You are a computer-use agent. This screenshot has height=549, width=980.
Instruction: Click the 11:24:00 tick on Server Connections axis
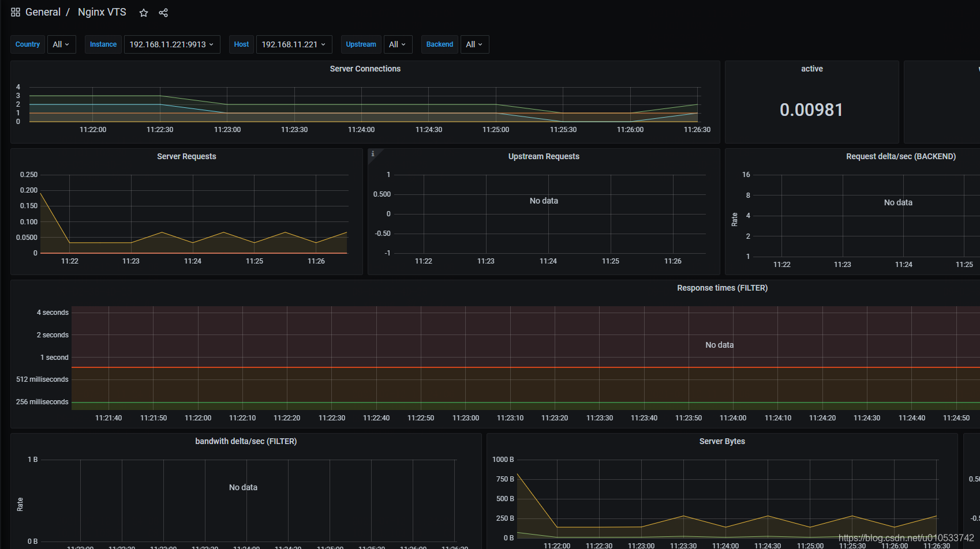361,130
